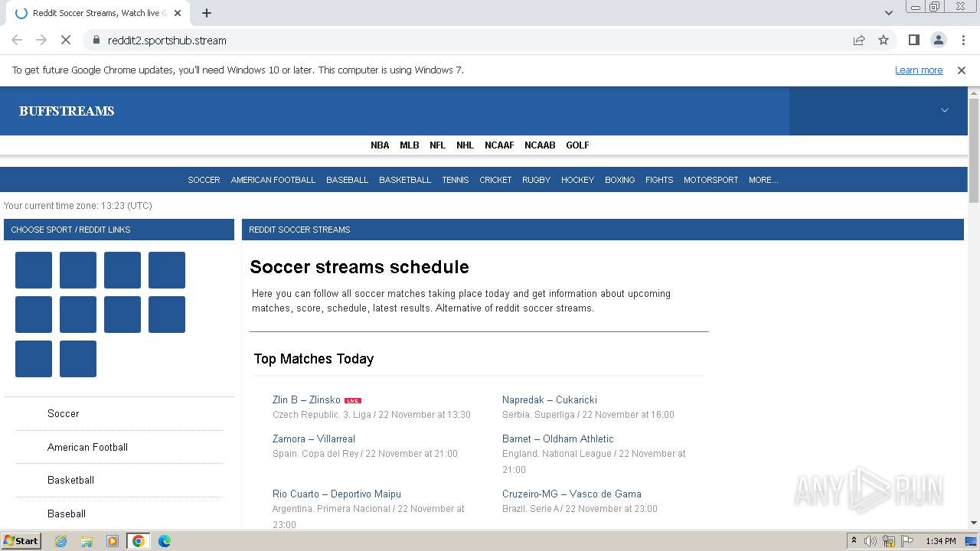Select HOCKEY in the navigation bar
Image resolution: width=980 pixels, height=551 pixels.
[577, 180]
